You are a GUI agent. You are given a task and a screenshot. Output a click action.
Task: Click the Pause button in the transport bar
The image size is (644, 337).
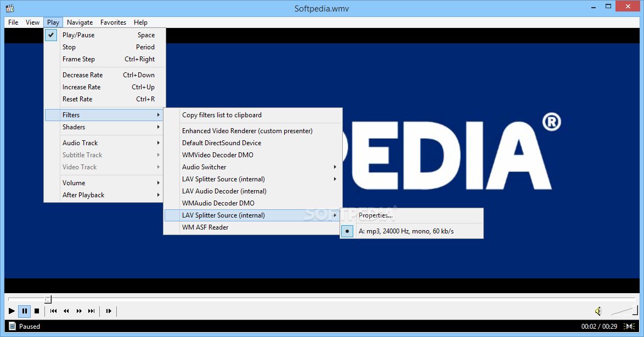(x=25, y=311)
